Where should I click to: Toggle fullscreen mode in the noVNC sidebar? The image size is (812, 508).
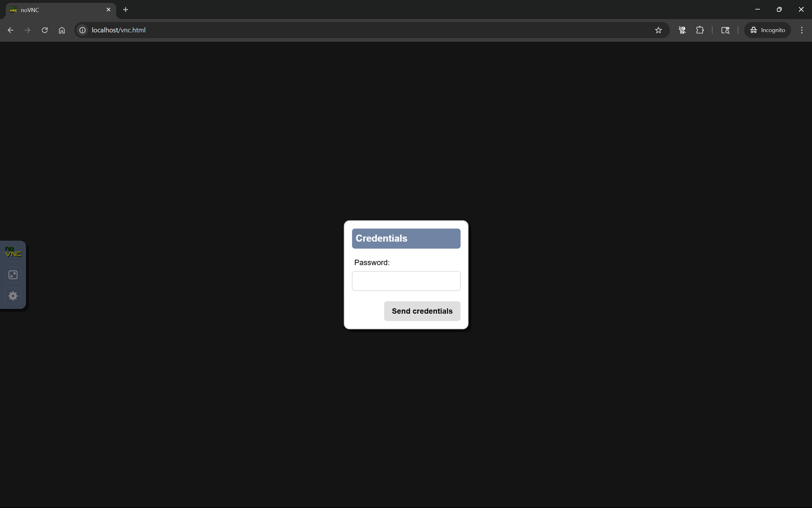13,275
